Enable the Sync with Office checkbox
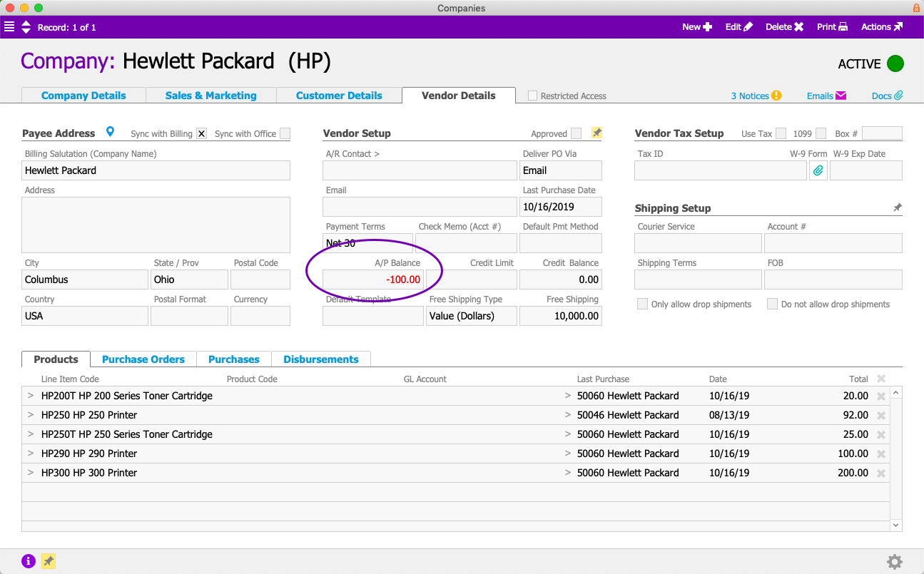The image size is (924, 574). (285, 133)
